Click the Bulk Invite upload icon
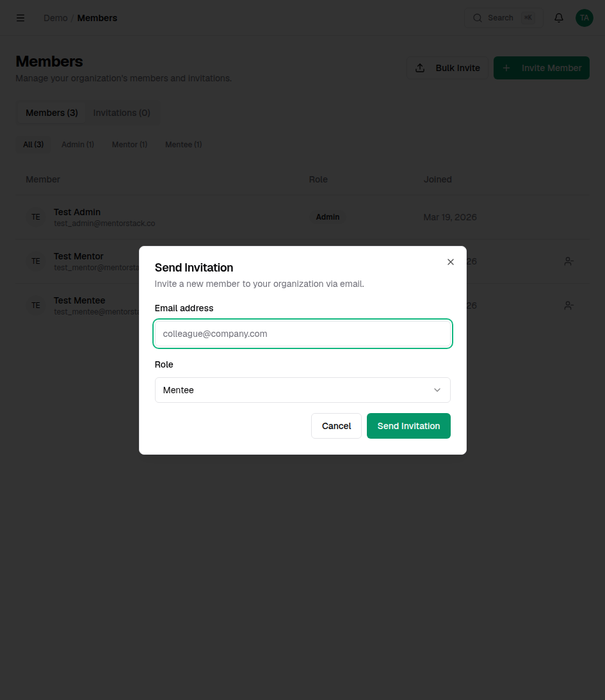 (421, 67)
